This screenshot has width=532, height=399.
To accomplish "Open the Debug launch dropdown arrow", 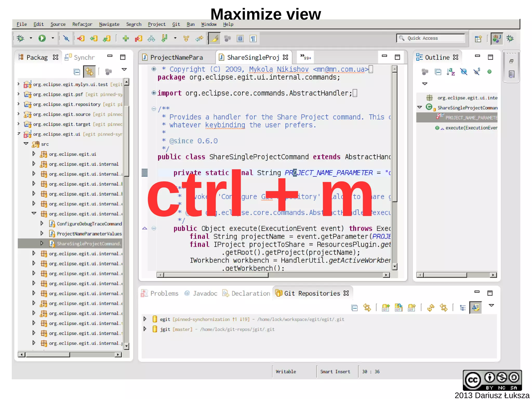I will (31, 38).
